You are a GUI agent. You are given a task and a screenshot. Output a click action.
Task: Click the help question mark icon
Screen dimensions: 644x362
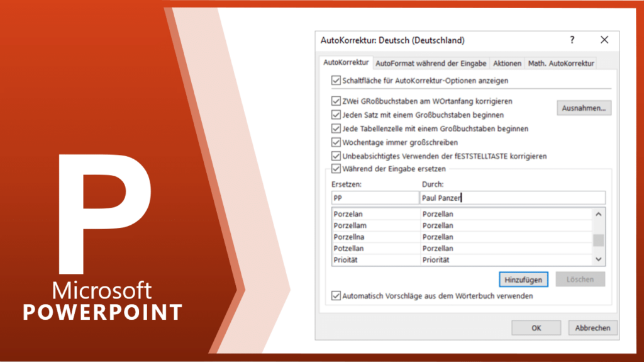tap(572, 40)
